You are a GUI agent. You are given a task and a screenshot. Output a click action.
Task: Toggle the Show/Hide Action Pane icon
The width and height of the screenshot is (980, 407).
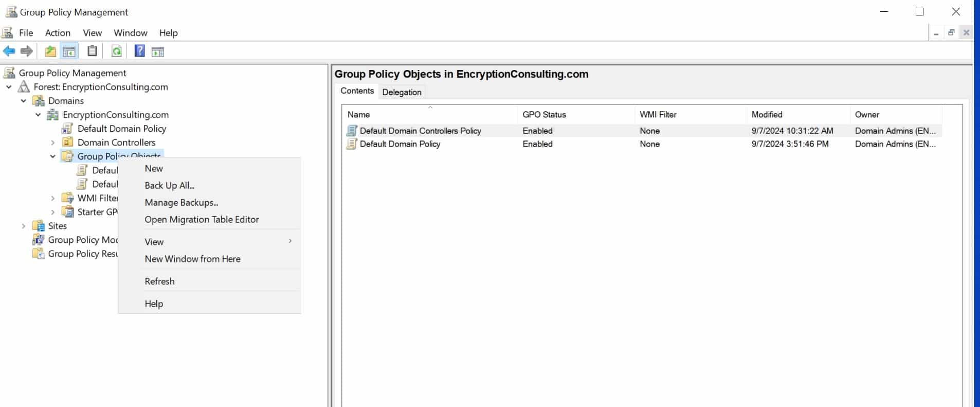click(x=158, y=51)
